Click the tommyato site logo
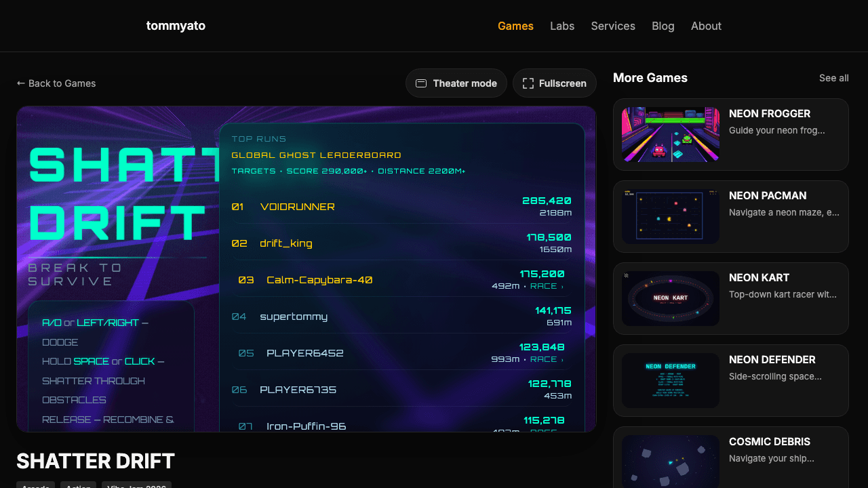 pos(176,26)
